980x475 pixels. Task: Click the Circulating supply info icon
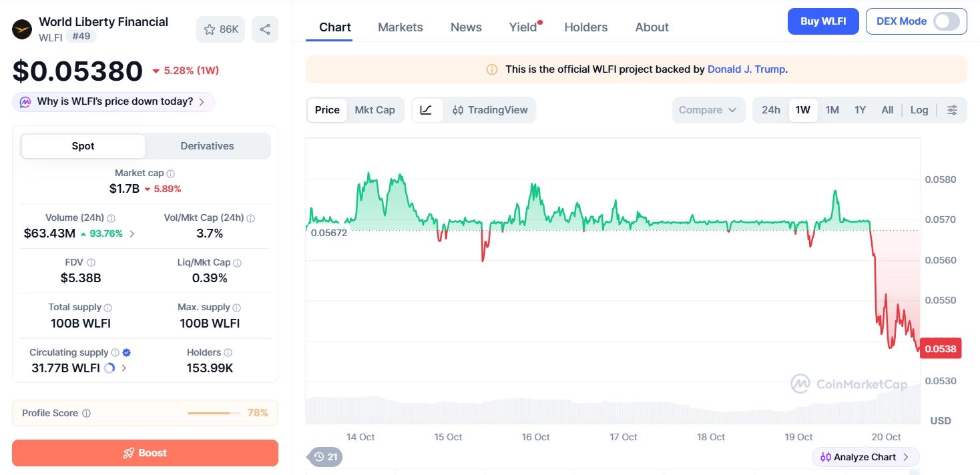tap(115, 352)
